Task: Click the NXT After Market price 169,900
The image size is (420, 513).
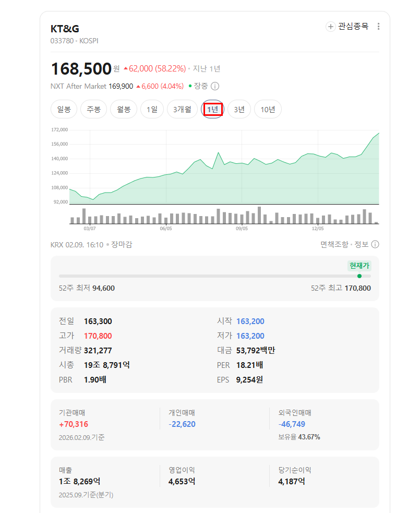Action: 121,86
